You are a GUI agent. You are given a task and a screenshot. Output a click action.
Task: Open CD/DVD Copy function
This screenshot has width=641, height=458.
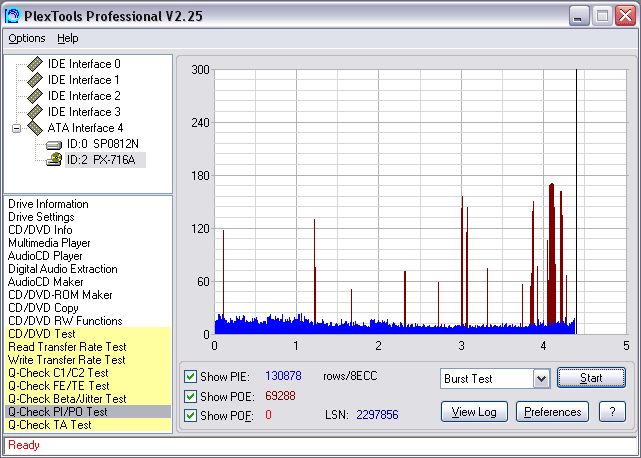tap(43, 308)
